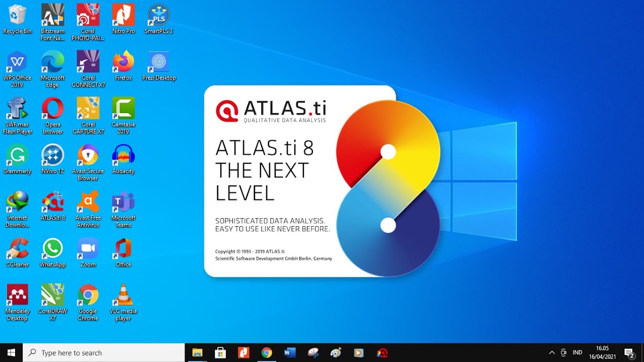Open the taskbar clock and date
Screen dimensions: 644x362
[602, 352]
